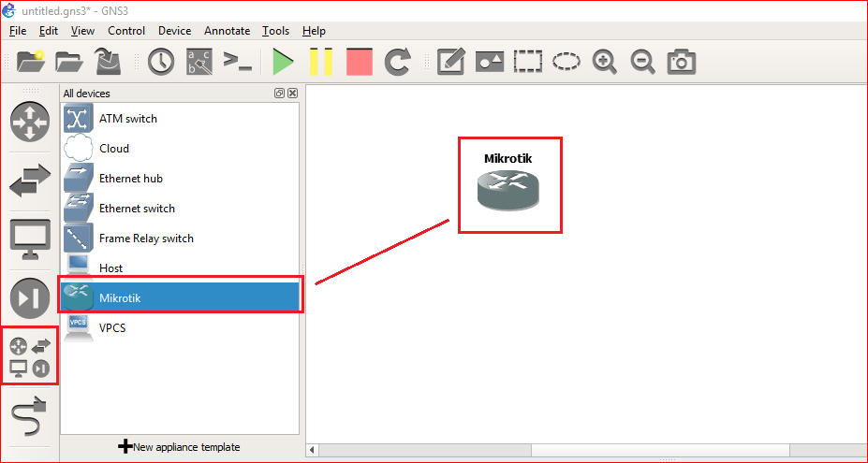Open the File menu

pos(18,31)
